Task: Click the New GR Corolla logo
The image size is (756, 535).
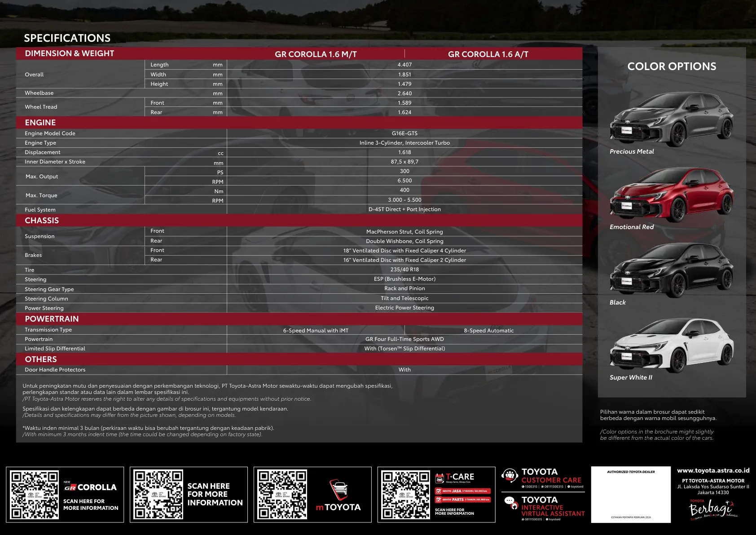Action: (x=90, y=486)
